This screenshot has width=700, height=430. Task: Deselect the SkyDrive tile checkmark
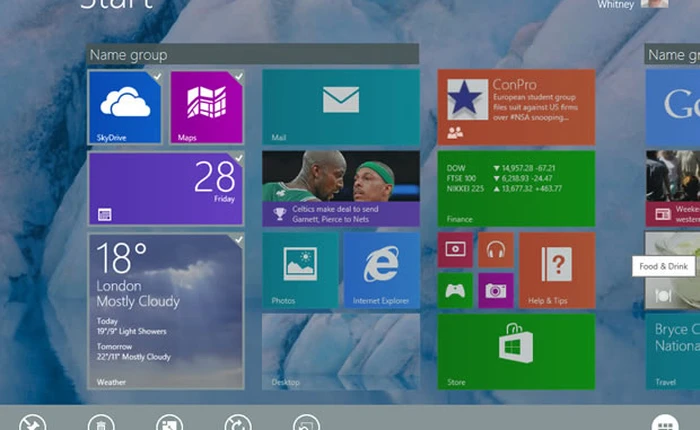point(157,76)
